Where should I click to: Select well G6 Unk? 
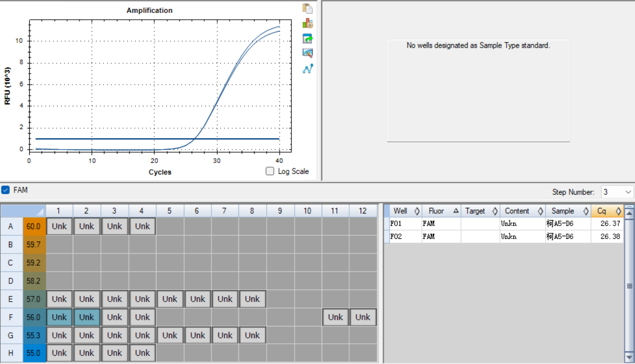pyautogui.click(x=197, y=335)
